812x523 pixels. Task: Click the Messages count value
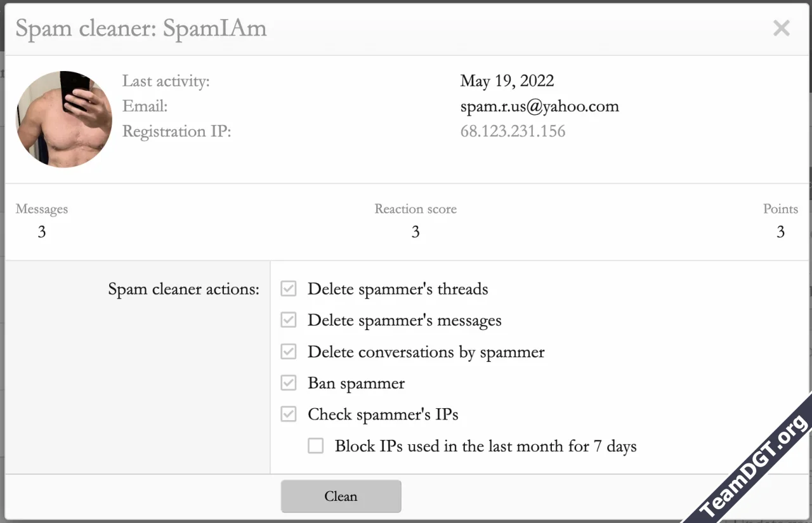tap(42, 232)
